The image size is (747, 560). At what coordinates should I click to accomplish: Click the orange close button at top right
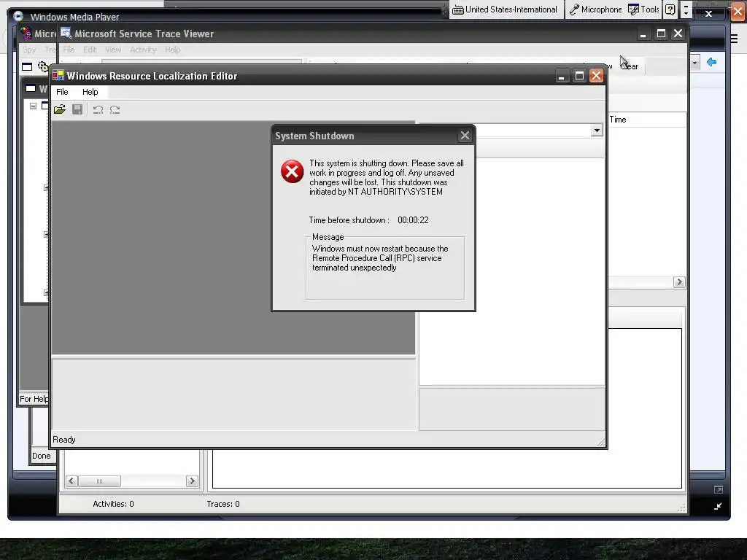click(x=738, y=12)
